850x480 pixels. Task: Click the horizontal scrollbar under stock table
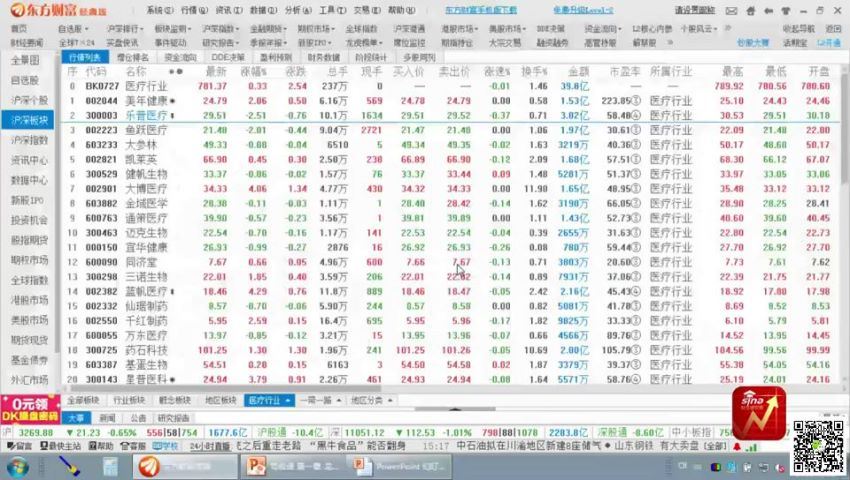click(224, 388)
